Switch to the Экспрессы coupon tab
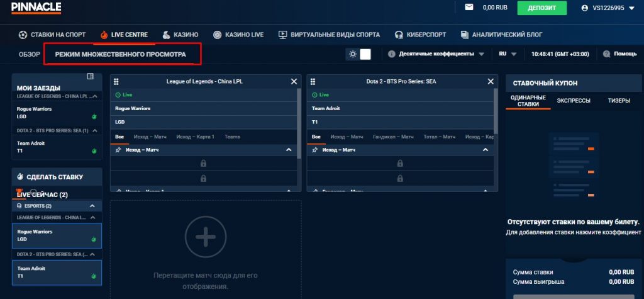 point(573,101)
